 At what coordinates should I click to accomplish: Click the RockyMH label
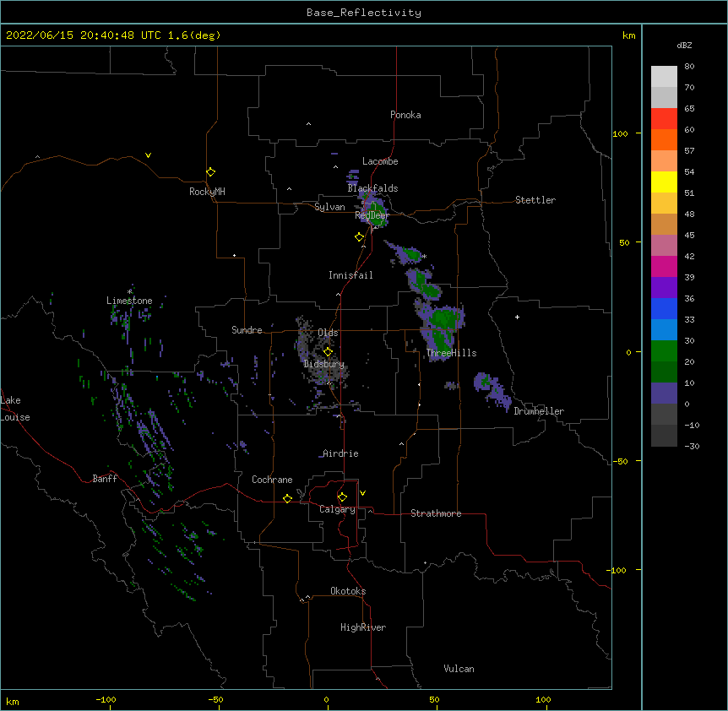pyautogui.click(x=207, y=192)
